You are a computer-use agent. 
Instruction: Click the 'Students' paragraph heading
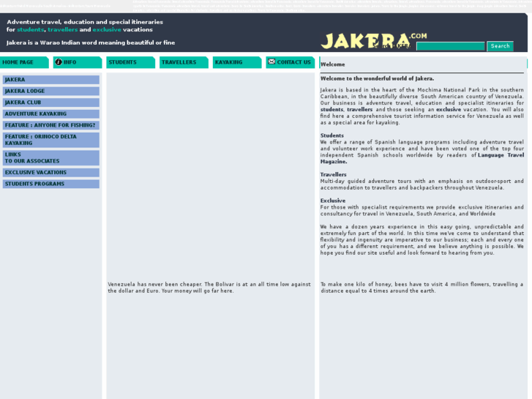331,135
